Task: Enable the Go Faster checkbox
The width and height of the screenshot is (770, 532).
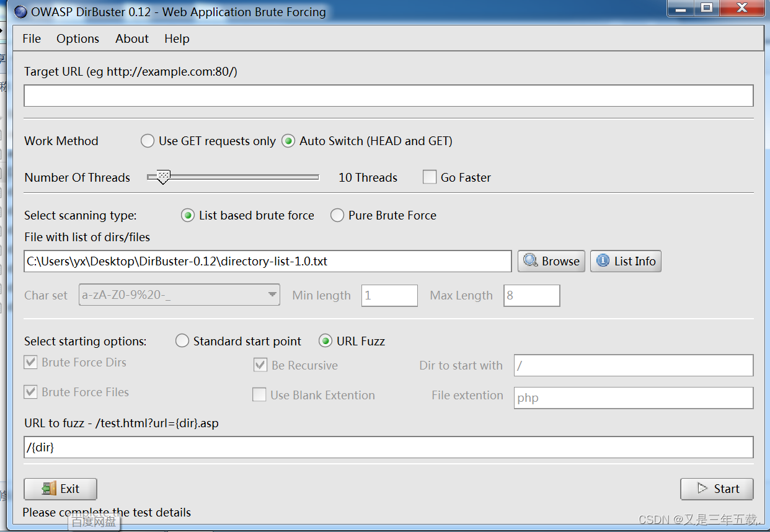Action: pyautogui.click(x=430, y=177)
